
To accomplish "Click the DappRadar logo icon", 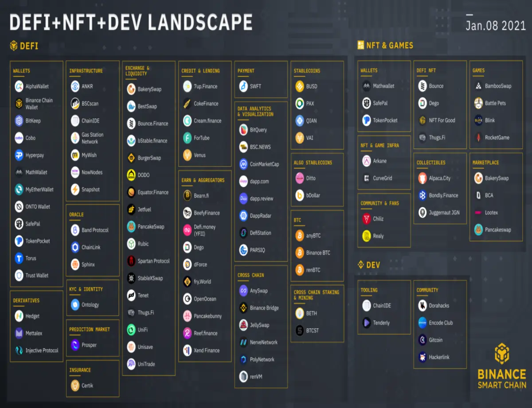I will [x=244, y=216].
